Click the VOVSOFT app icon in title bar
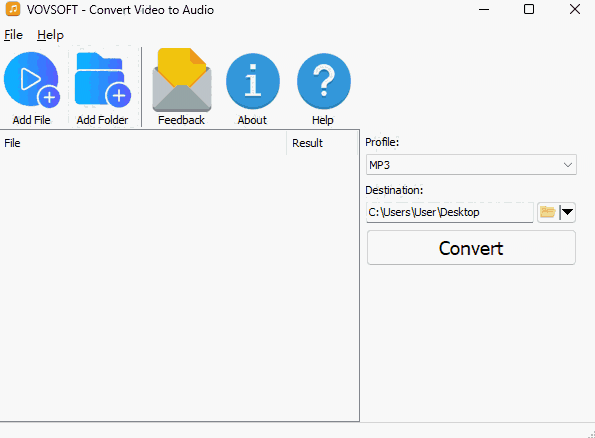The height and width of the screenshot is (438, 595). tap(13, 9)
